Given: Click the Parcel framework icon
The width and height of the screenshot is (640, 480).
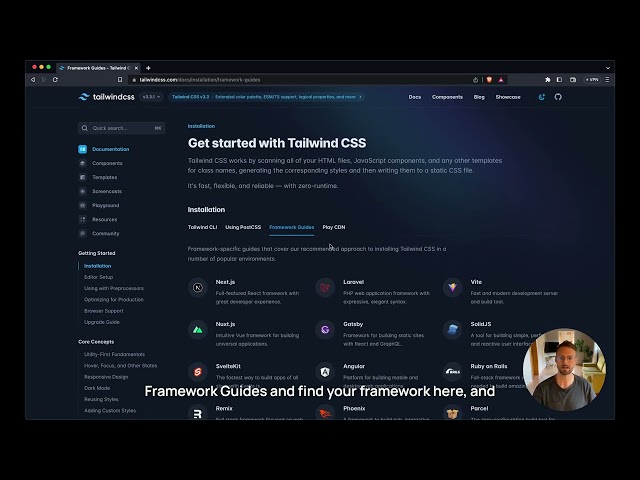Looking at the screenshot, I should coord(452,413).
